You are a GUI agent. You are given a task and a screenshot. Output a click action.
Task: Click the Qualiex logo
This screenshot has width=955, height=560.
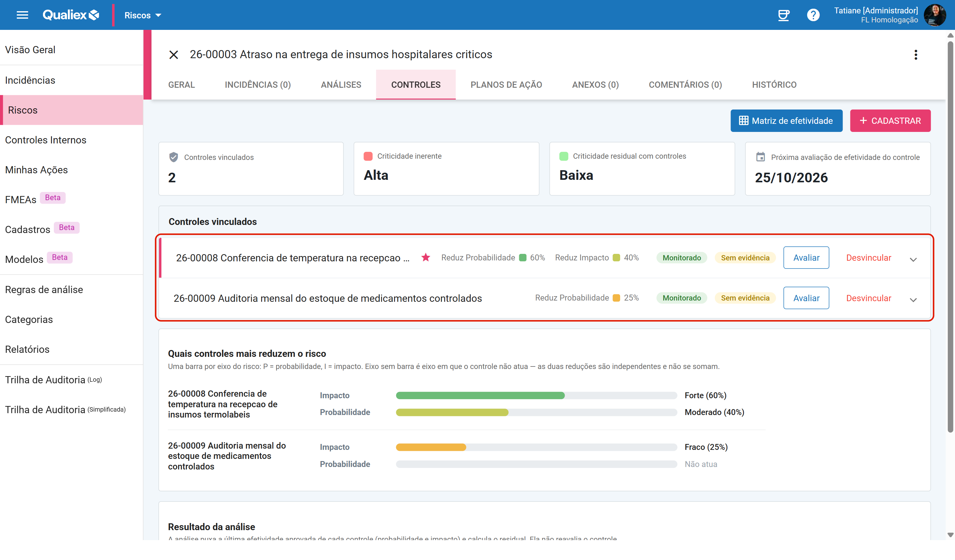(x=71, y=15)
